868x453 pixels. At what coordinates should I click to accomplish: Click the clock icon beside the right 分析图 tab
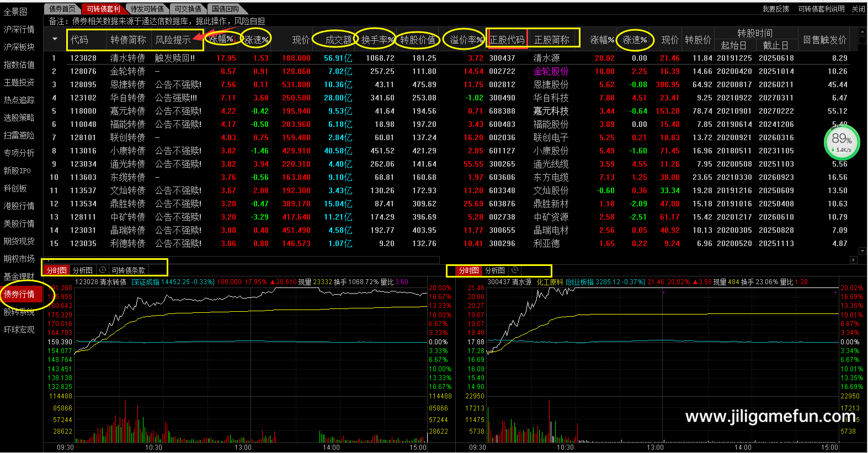pyautogui.click(x=515, y=270)
